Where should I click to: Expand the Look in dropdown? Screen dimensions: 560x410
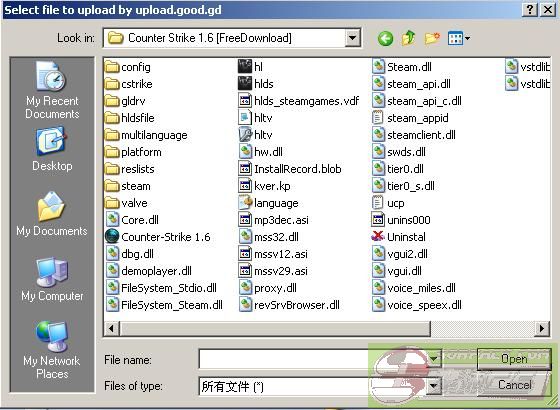(352, 38)
